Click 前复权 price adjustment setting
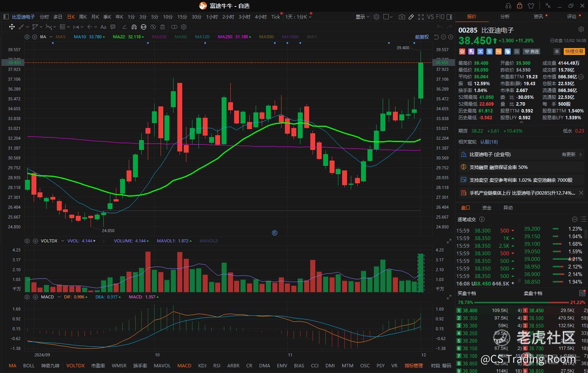 pos(422,37)
